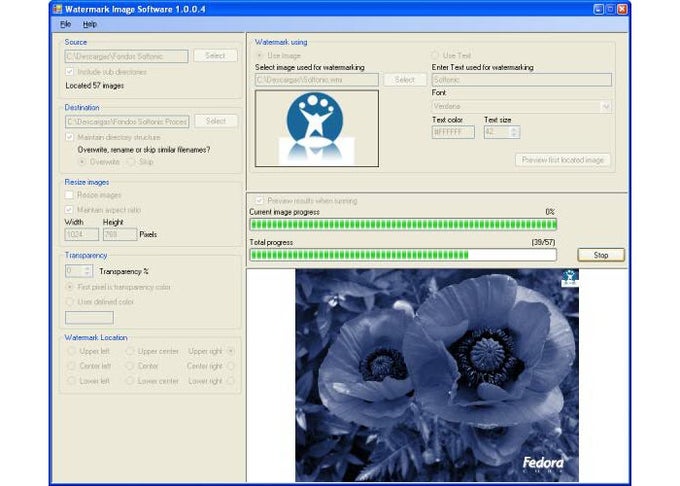The width and height of the screenshot is (680, 486).
Task: Select First pixel is transparency color option
Action: coord(69,287)
